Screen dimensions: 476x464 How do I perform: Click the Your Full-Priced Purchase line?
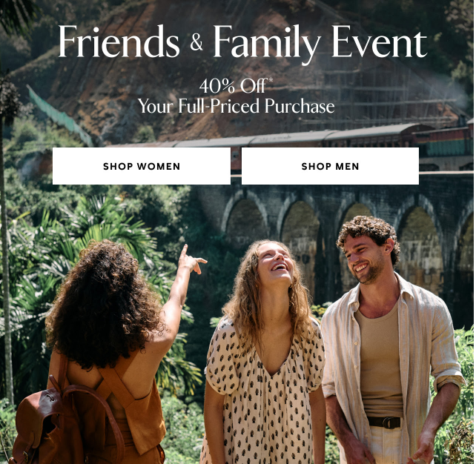click(x=237, y=106)
